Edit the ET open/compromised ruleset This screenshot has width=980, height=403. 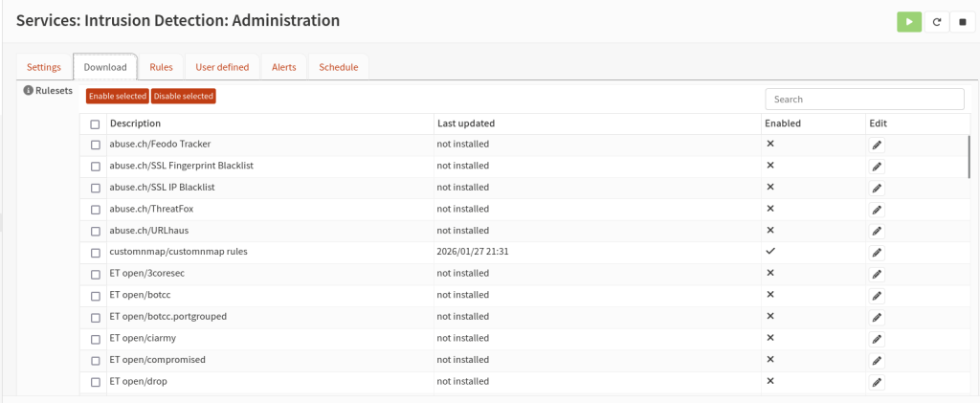tap(877, 361)
